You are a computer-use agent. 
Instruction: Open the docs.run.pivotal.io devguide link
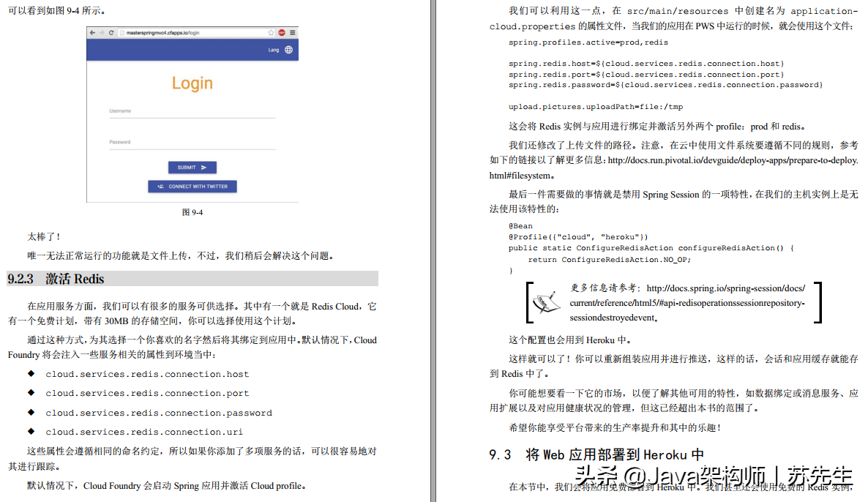(733, 160)
